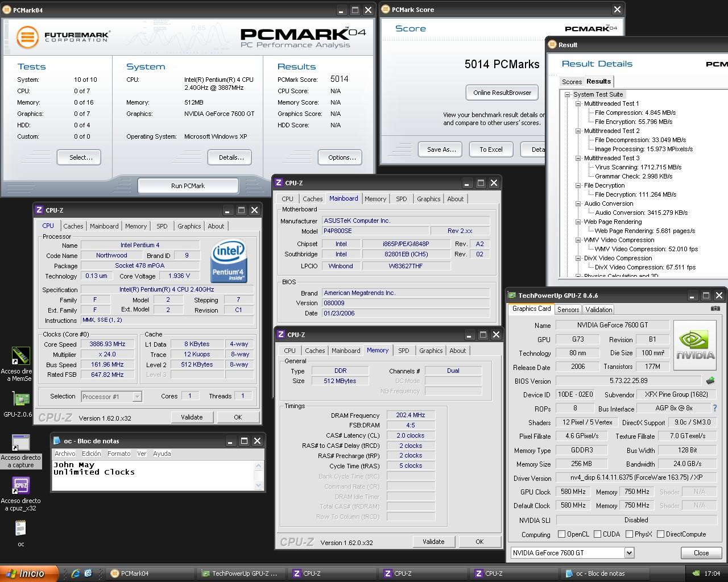Collapse the Multithreaded Test 3 node
This screenshot has width=728, height=582.
(x=578, y=158)
